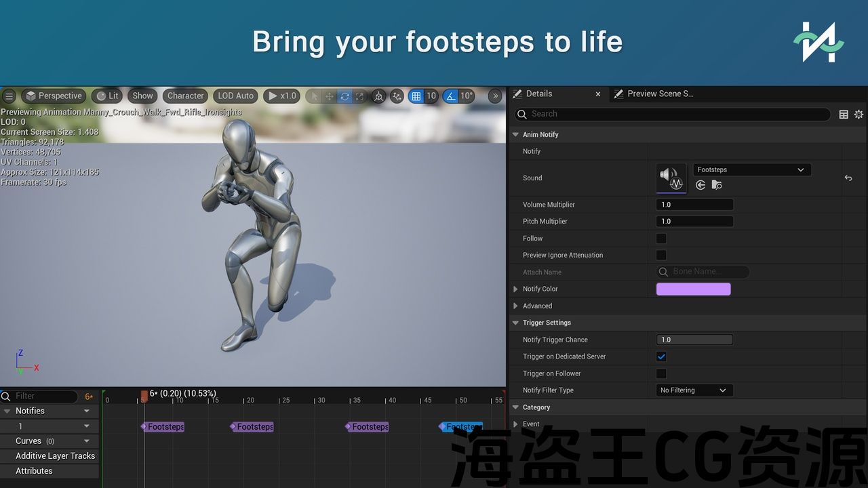Viewport: 868px width, 488px height.
Task: Open the Perspective viewport mode menu
Action: (x=54, y=96)
